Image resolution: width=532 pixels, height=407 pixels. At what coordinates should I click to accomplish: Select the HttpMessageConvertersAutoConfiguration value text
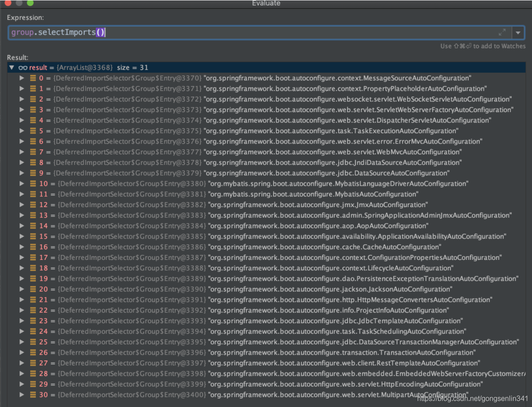coord(350,300)
